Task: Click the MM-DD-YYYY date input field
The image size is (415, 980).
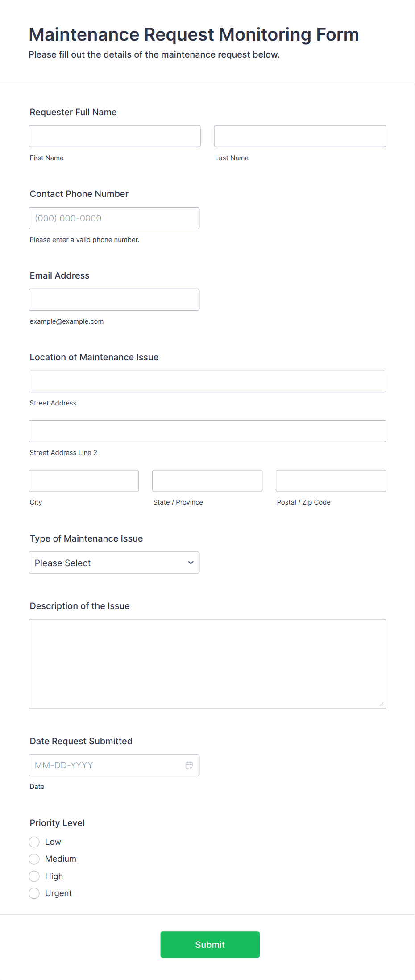Action: [x=107, y=765]
